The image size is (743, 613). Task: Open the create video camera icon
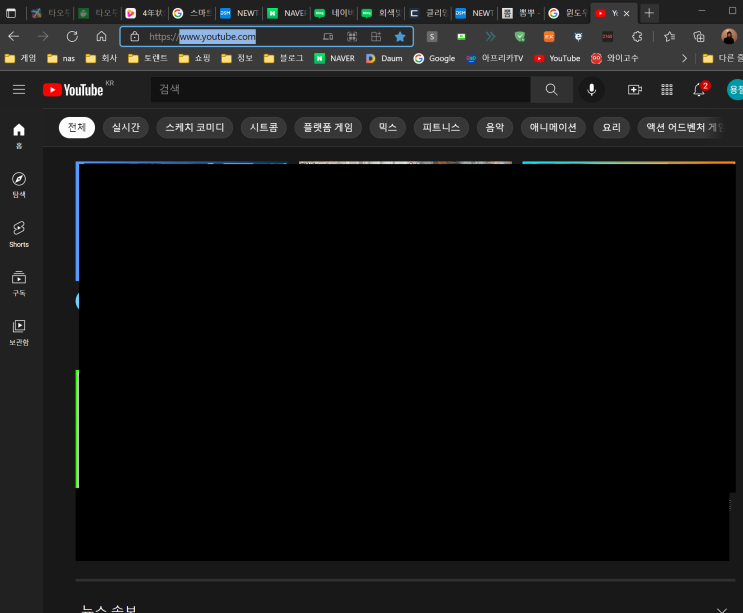(634, 90)
